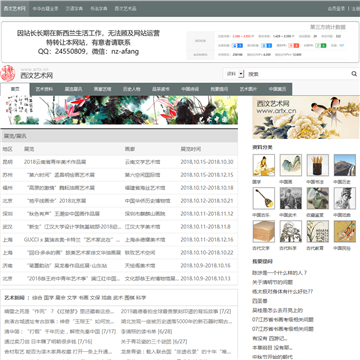Select the 武术 art news category

pos(118,298)
